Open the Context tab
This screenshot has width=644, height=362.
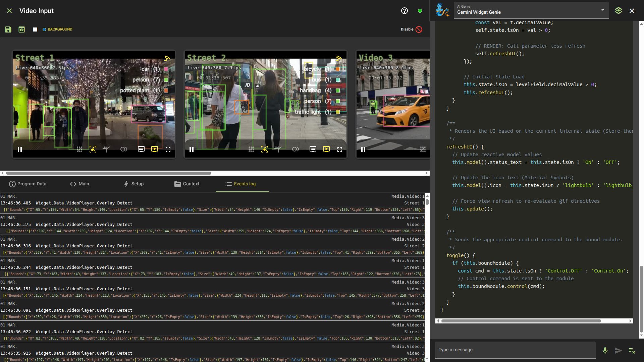click(187, 184)
